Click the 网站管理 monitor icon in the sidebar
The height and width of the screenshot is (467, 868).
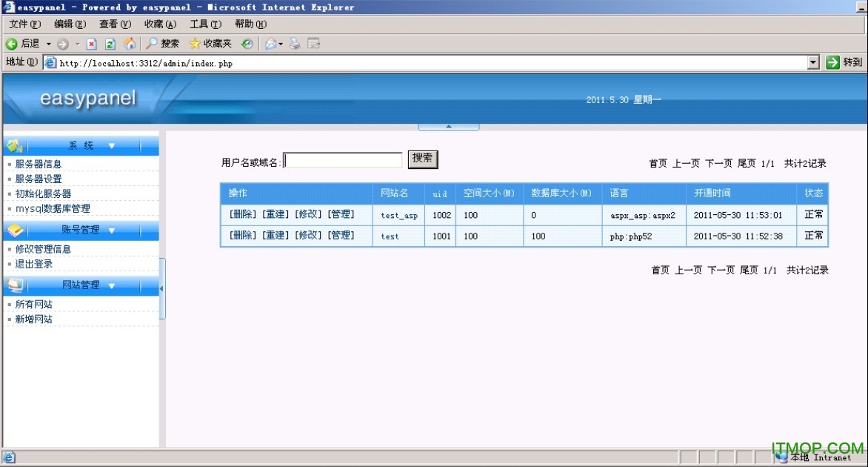pyautogui.click(x=16, y=285)
